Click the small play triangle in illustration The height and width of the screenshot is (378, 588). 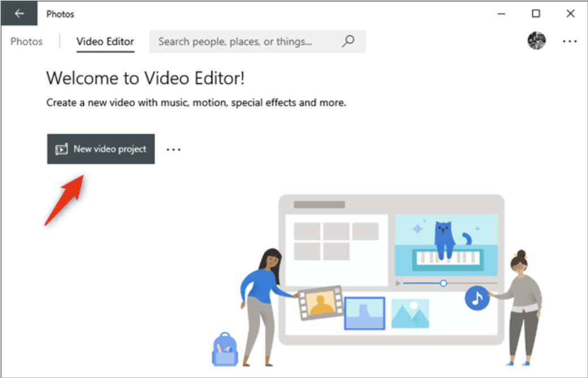[x=399, y=283]
